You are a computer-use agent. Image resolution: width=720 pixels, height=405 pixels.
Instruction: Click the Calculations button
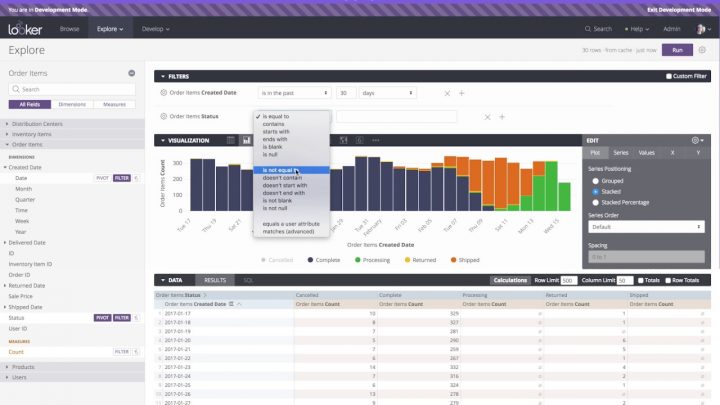tap(510, 280)
